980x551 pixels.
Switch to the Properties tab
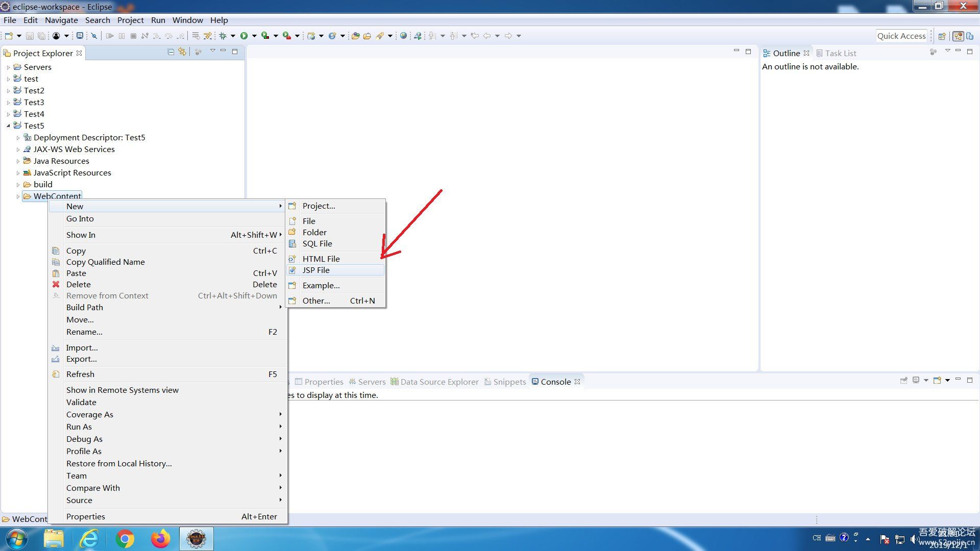point(319,382)
